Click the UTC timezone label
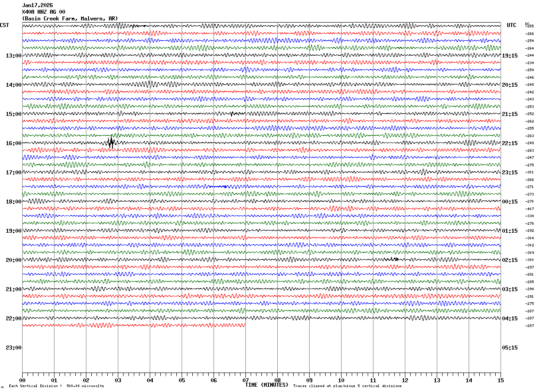 click(512, 25)
